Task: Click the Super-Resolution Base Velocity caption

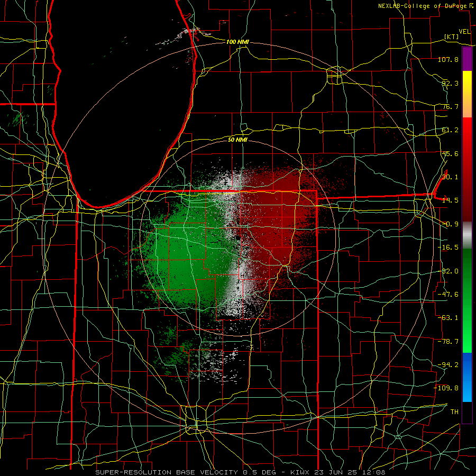Action: click(240, 472)
